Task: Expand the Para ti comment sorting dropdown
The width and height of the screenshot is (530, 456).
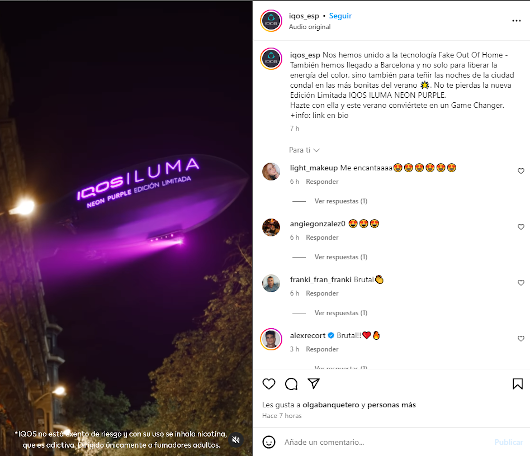Action: 304,150
